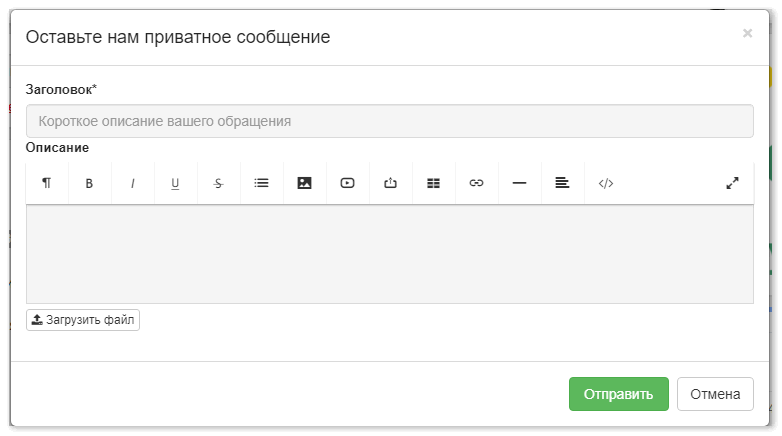Viewport: 782px width, 436px height.
Task: Click the file upload toolbar icon
Action: [x=391, y=183]
